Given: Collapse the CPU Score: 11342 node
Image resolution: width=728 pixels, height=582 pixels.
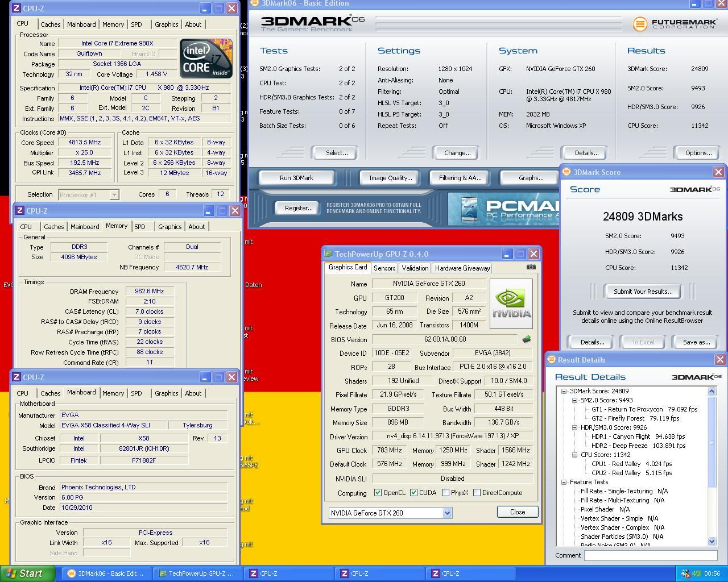Looking at the screenshot, I should coord(574,455).
